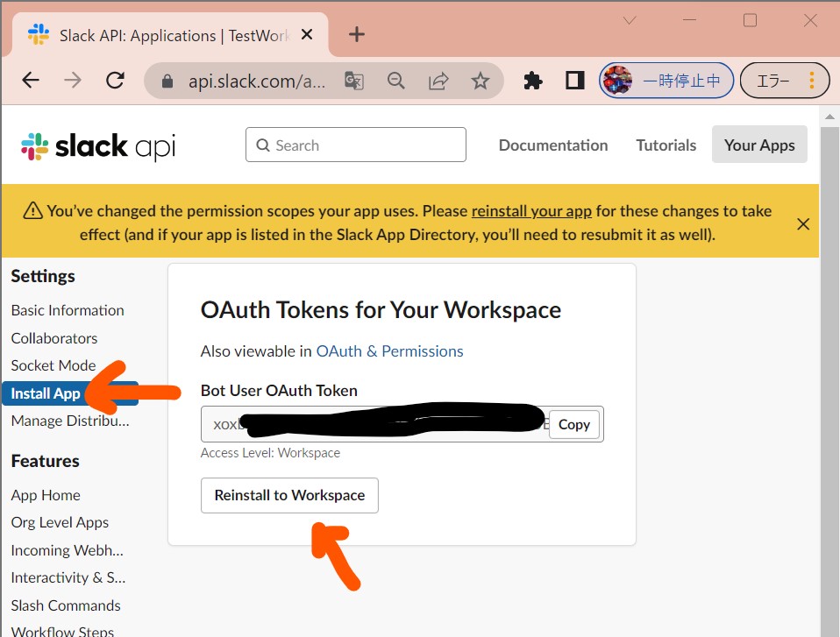
Task: Click the tab search chevron in title bar
Action: click(630, 20)
